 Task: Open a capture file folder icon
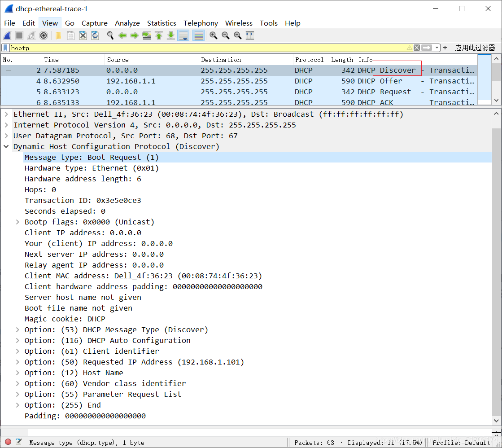(58, 35)
